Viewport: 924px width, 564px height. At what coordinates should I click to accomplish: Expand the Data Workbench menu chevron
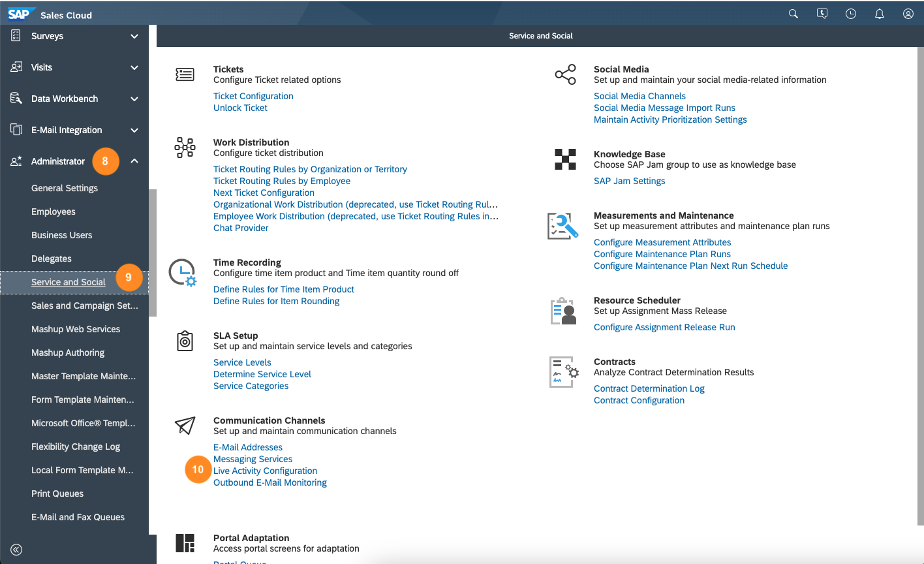click(x=134, y=99)
